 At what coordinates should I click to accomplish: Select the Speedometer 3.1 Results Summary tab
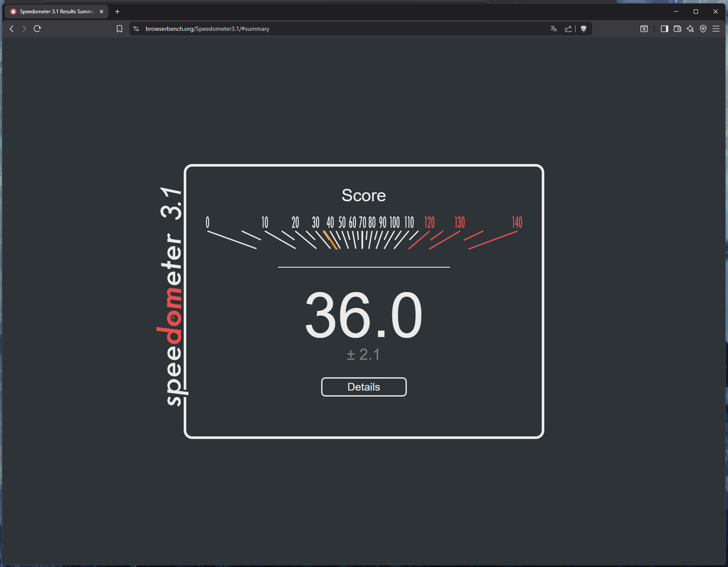57,12
